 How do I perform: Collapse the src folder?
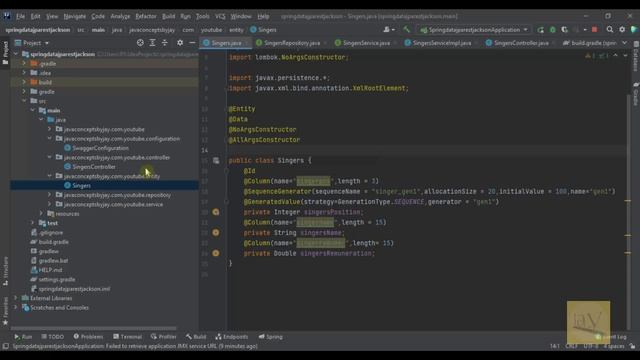[24, 101]
